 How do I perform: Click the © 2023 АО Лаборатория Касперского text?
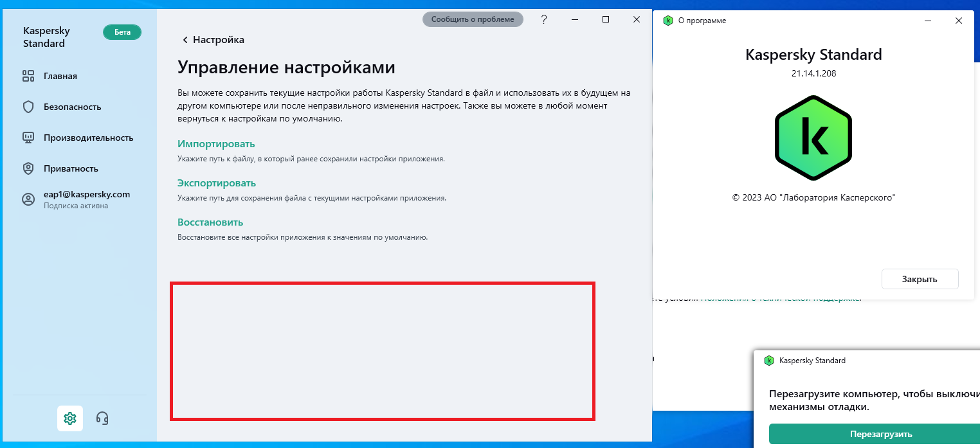pyautogui.click(x=813, y=198)
